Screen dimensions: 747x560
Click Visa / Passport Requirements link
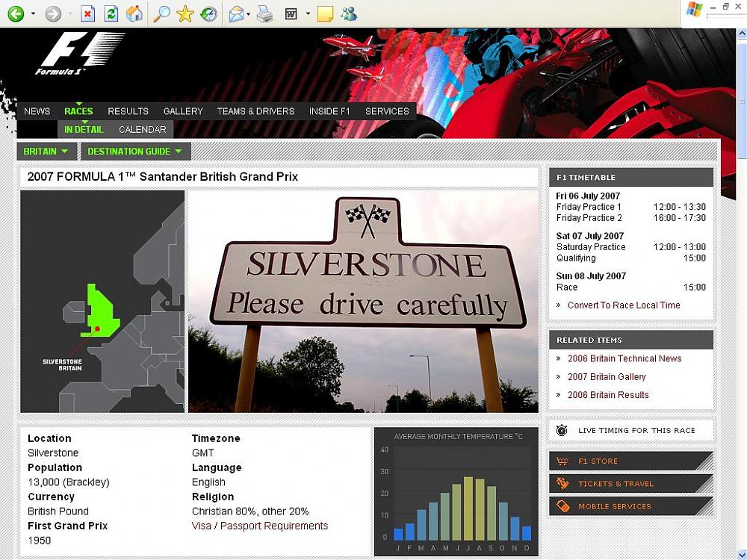pos(260,526)
